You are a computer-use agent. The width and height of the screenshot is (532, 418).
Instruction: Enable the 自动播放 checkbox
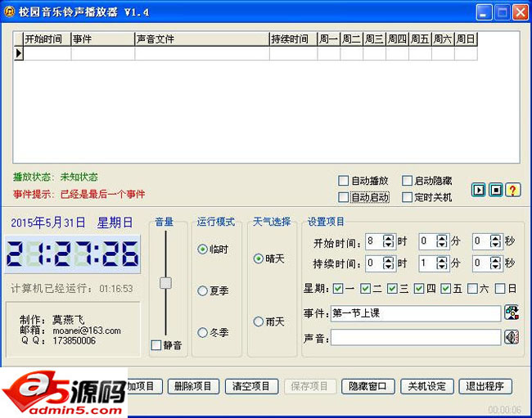344,181
